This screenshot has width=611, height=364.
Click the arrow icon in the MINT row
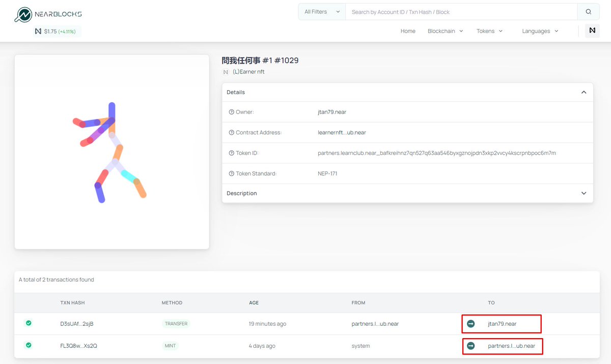tap(470, 346)
